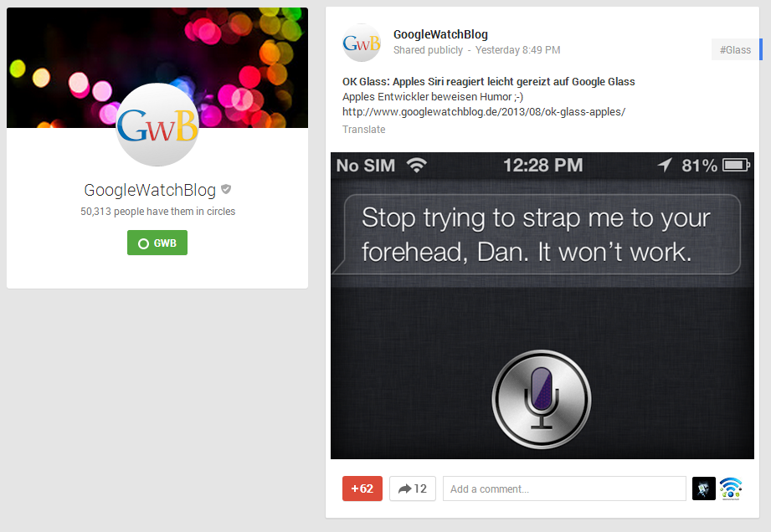Open the googlewatchblog.de article link
The width and height of the screenshot is (771, 532).
[x=484, y=111]
